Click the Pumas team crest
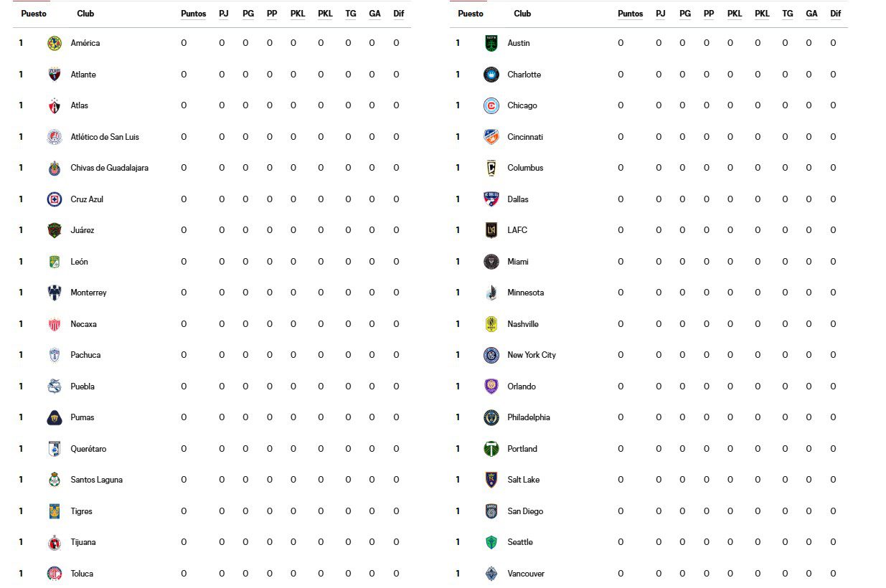The image size is (886, 588). pos(55,417)
